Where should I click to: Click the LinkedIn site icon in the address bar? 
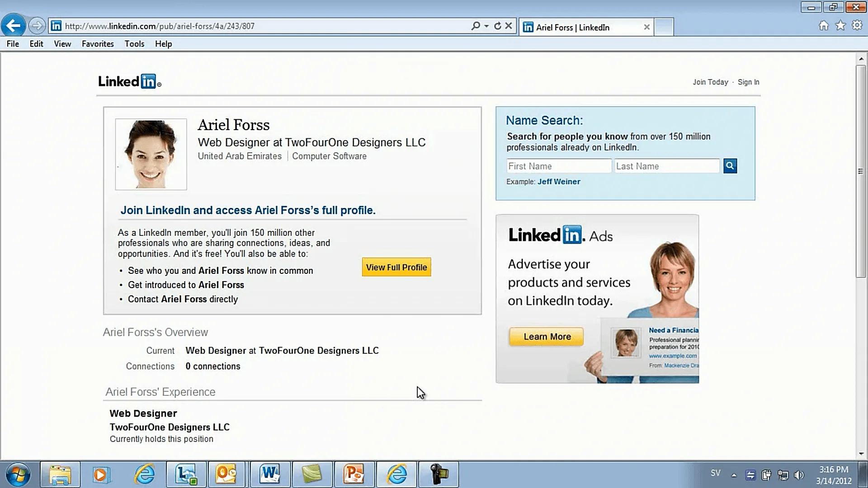point(56,26)
